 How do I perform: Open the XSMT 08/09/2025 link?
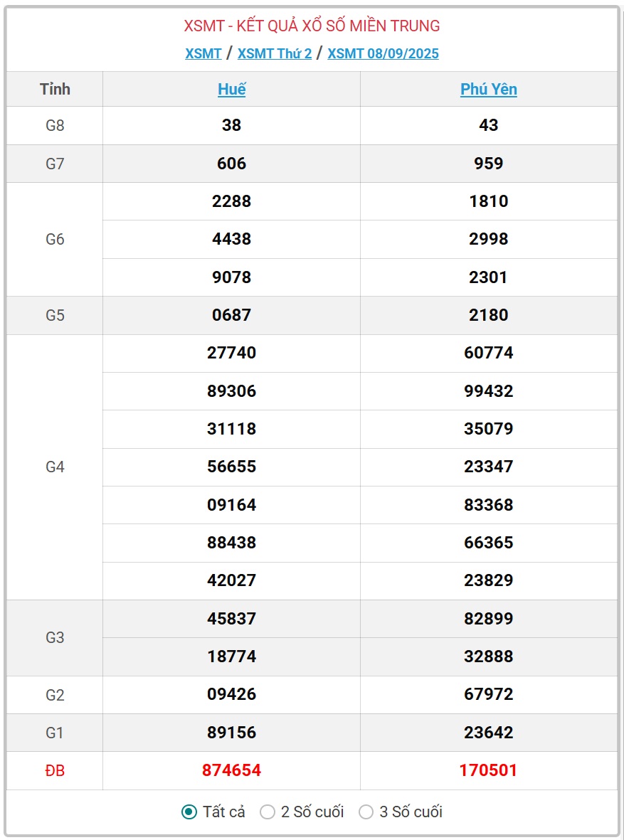click(383, 53)
